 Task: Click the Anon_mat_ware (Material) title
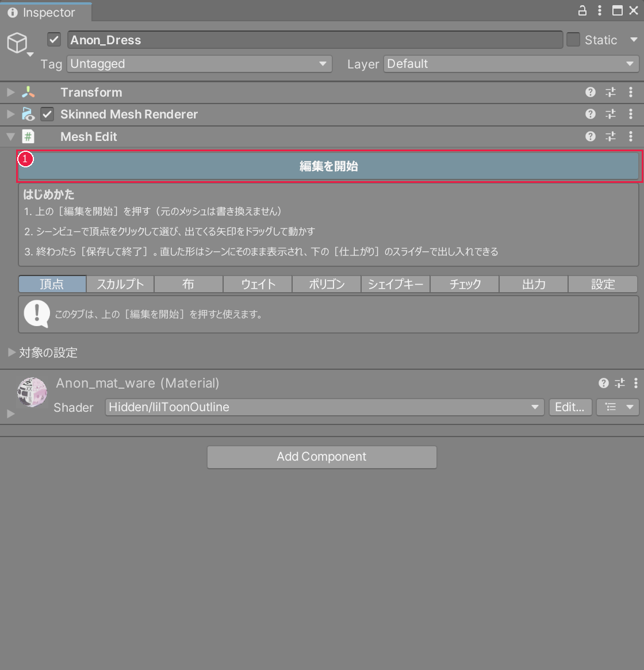click(x=137, y=383)
